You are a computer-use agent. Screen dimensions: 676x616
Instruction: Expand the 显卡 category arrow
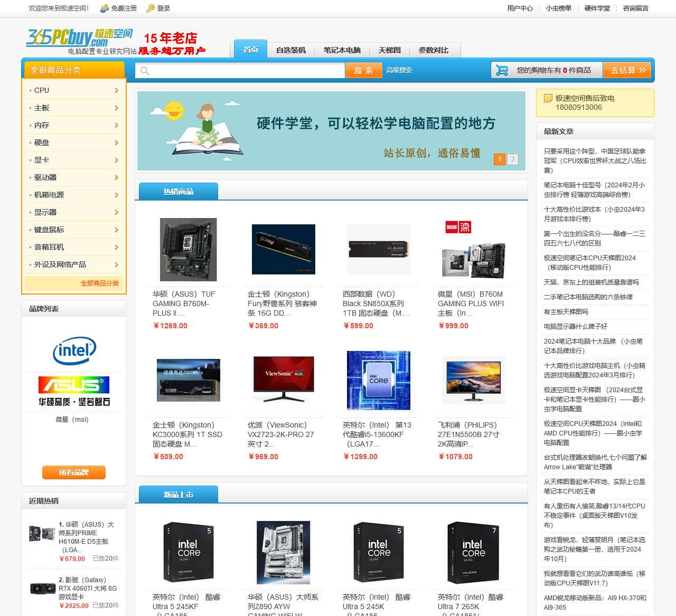[116, 160]
